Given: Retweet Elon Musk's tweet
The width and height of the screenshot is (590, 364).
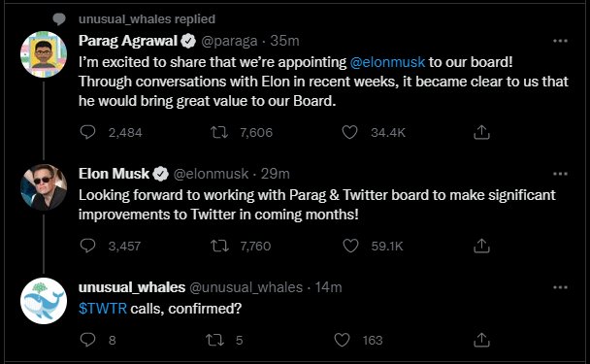Looking at the screenshot, I should pos(219,247).
